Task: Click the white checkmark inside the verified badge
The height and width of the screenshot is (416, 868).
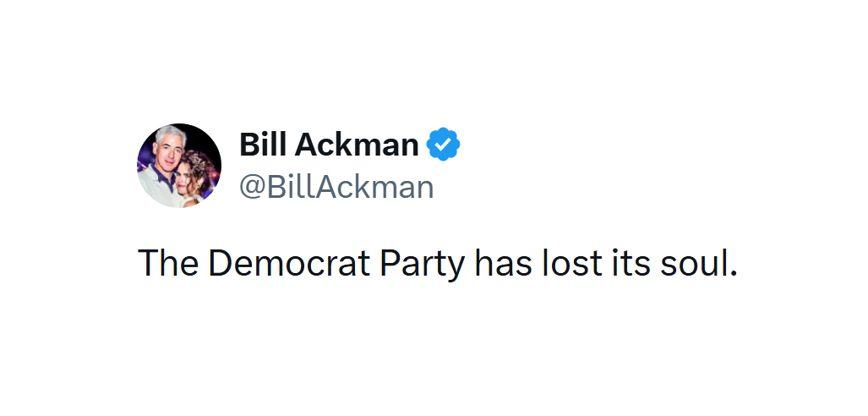Action: (x=443, y=145)
